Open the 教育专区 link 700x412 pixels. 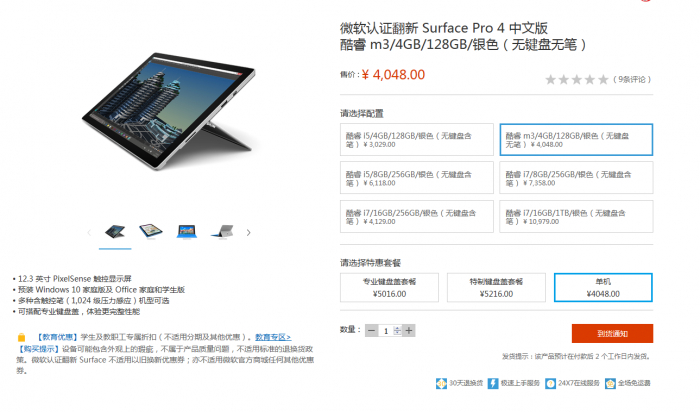(x=273, y=337)
